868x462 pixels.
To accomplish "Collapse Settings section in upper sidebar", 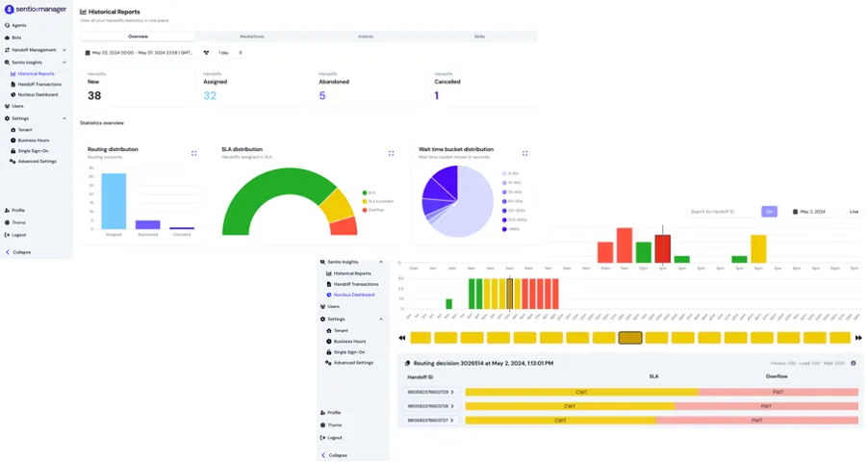I will click(x=64, y=118).
